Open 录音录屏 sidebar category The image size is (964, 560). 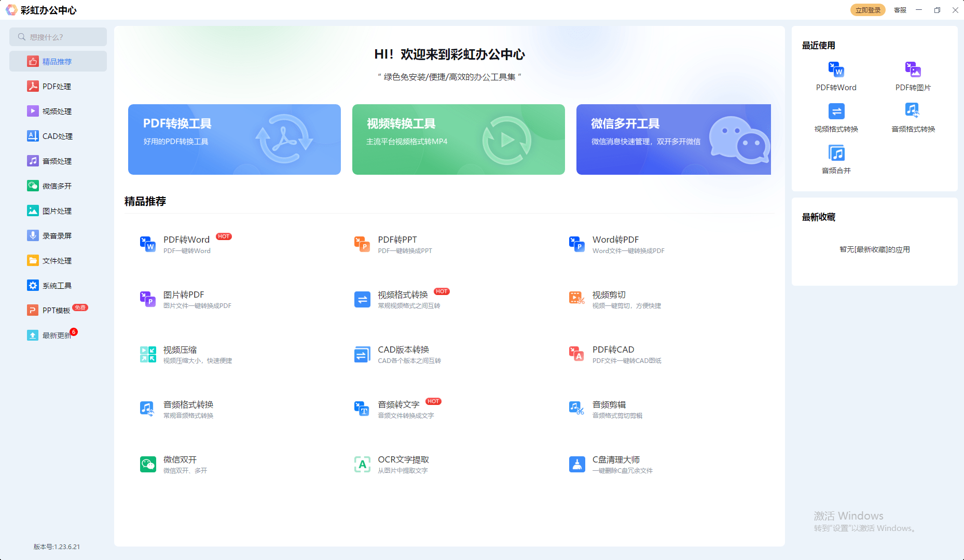(x=58, y=235)
